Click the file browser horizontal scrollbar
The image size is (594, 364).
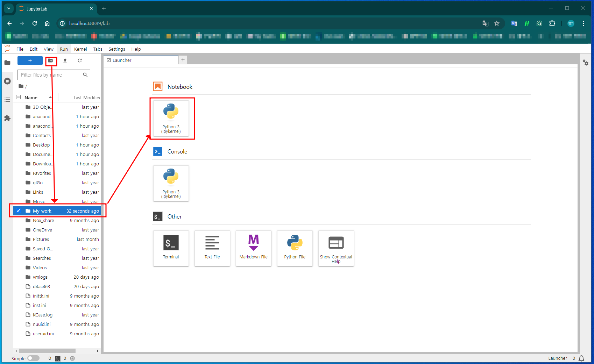[x=47, y=351]
